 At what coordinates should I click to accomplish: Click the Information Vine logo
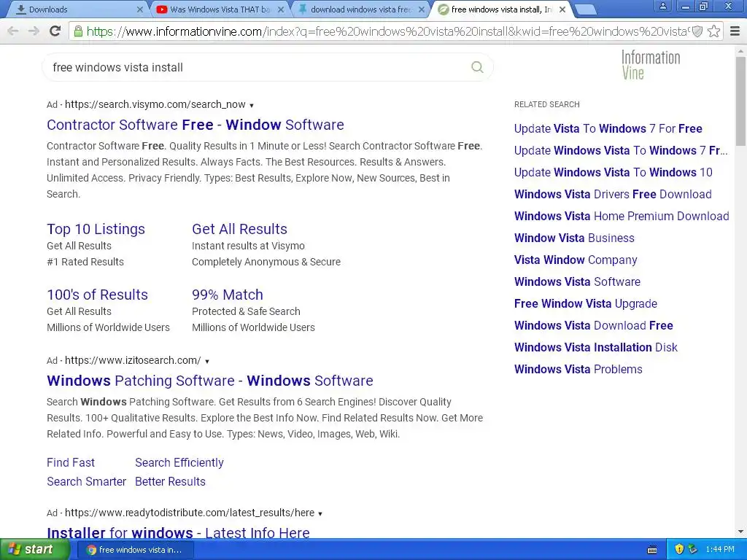click(x=651, y=65)
